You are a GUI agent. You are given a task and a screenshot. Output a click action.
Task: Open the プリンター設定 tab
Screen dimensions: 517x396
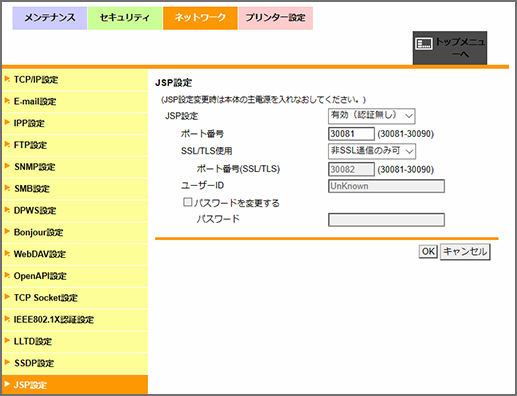pos(276,18)
